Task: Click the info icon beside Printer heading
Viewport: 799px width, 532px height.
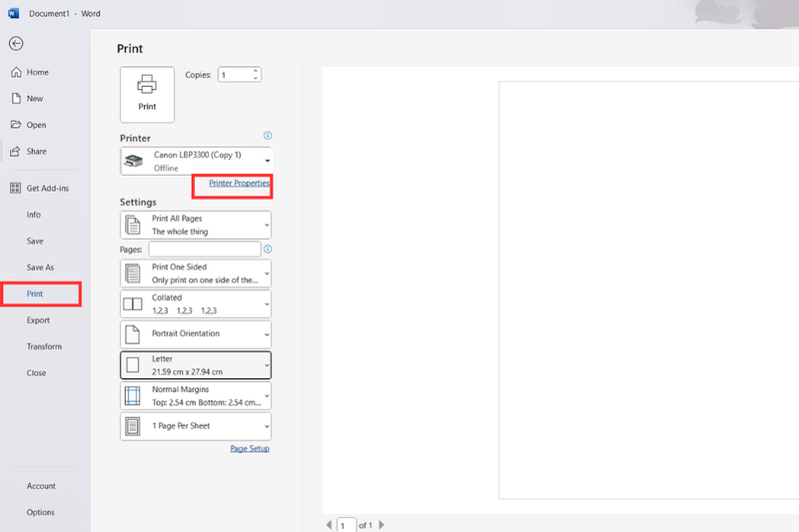Action: coord(268,136)
